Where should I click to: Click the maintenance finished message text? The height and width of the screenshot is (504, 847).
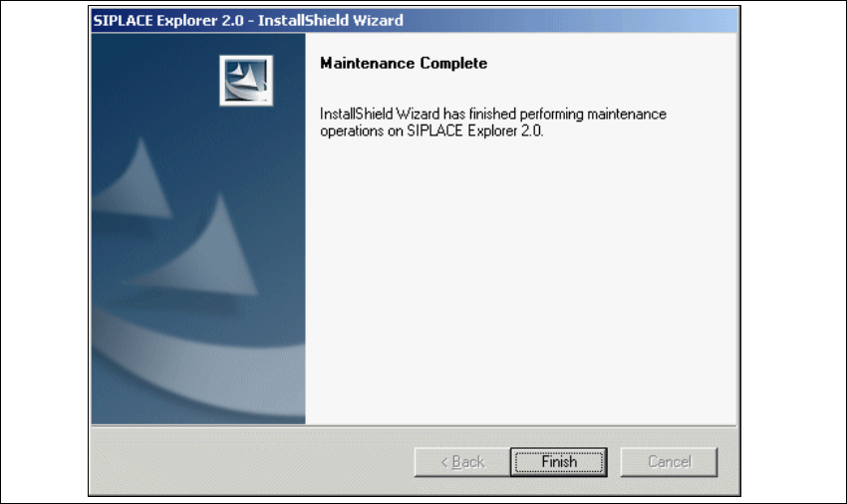pyautogui.click(x=492, y=123)
